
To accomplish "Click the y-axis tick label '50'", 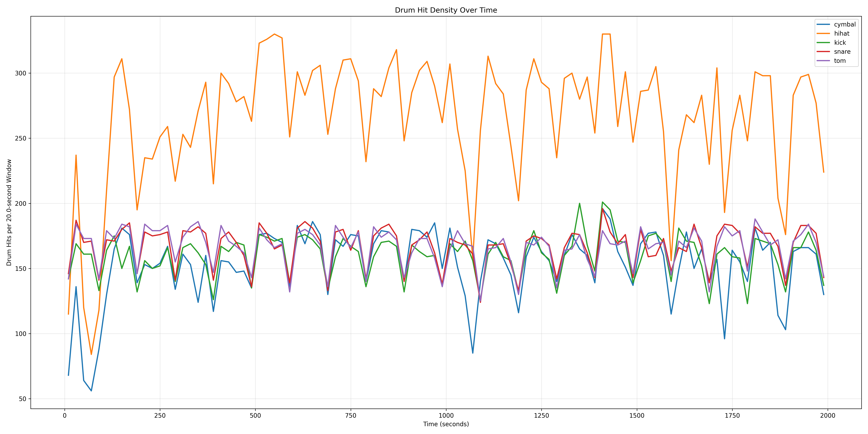I will [22, 399].
